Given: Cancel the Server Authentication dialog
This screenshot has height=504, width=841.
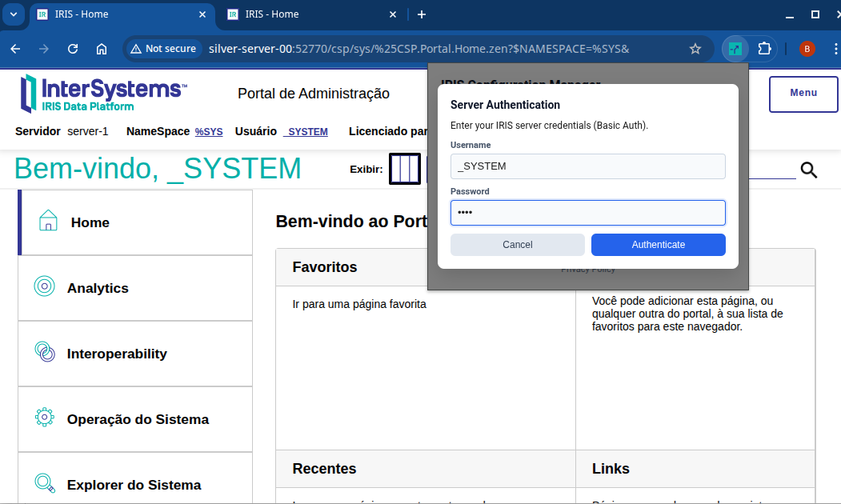Looking at the screenshot, I should [x=517, y=245].
